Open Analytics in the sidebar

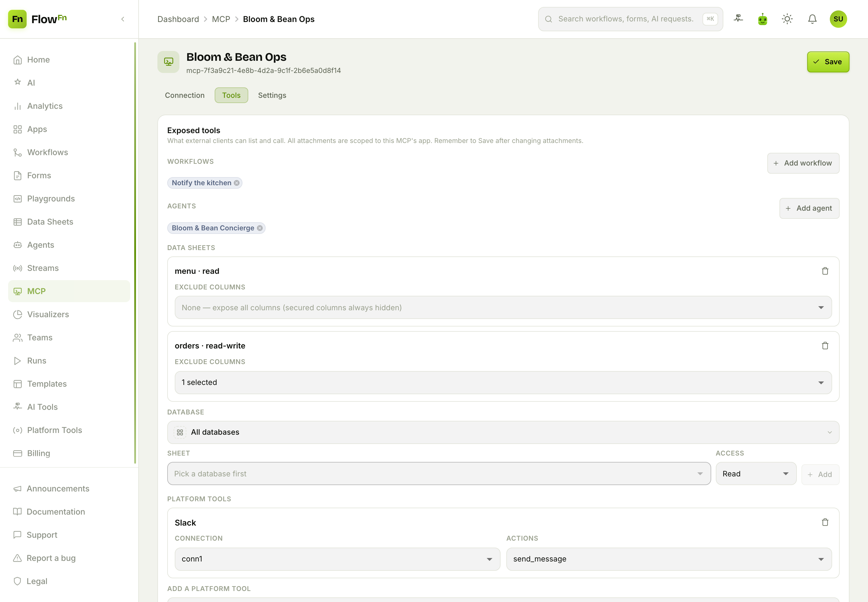(69, 106)
